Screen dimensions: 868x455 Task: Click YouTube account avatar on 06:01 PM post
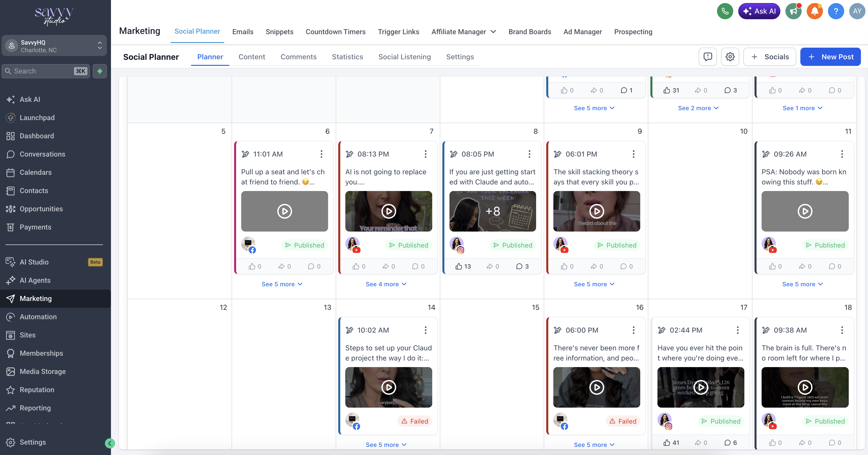point(561,245)
